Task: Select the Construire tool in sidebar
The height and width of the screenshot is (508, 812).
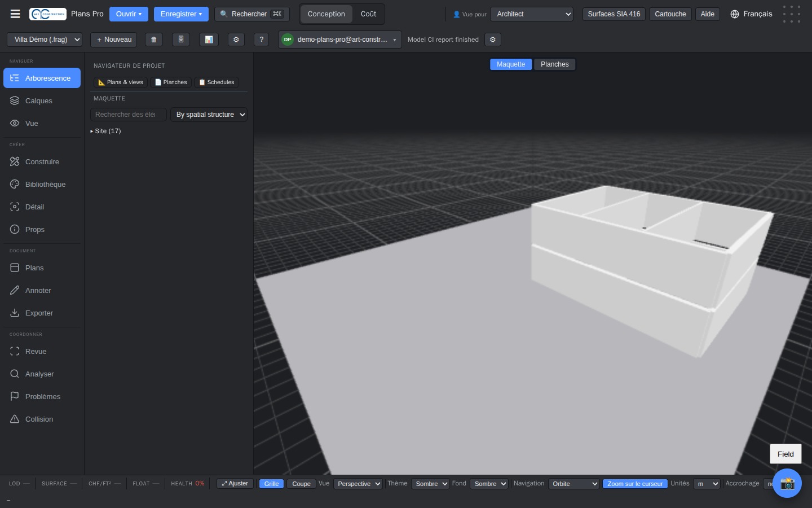Action: coord(42,161)
